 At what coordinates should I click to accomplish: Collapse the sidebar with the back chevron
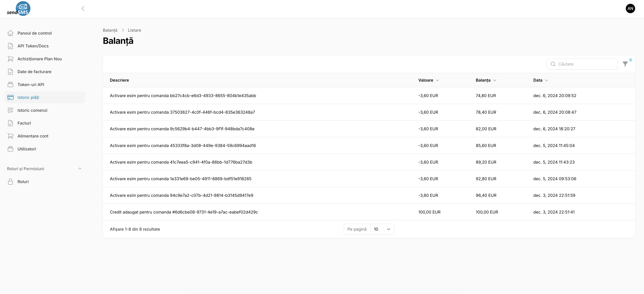tap(83, 8)
